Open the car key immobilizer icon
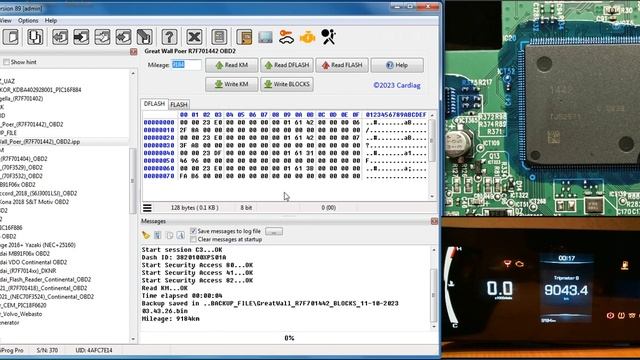The image size is (640, 360). (x=286, y=37)
